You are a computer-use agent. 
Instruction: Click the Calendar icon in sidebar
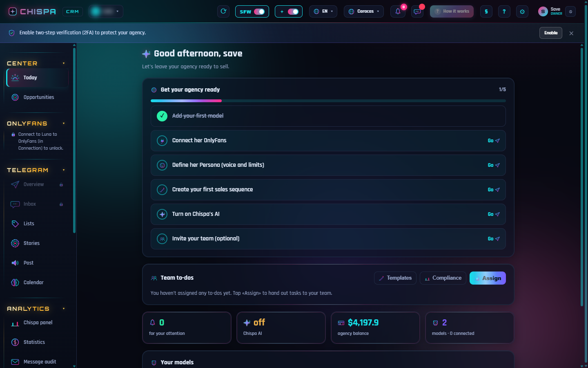tap(15, 283)
